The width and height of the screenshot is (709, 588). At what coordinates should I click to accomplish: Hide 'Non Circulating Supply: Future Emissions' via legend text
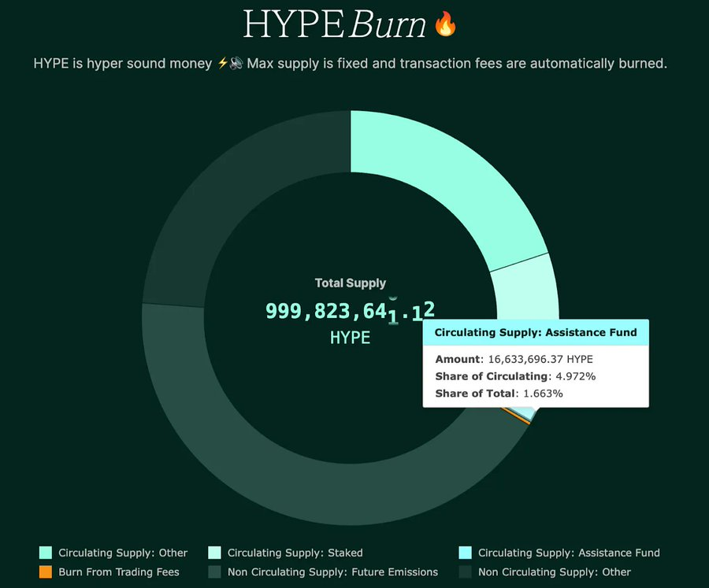332,572
